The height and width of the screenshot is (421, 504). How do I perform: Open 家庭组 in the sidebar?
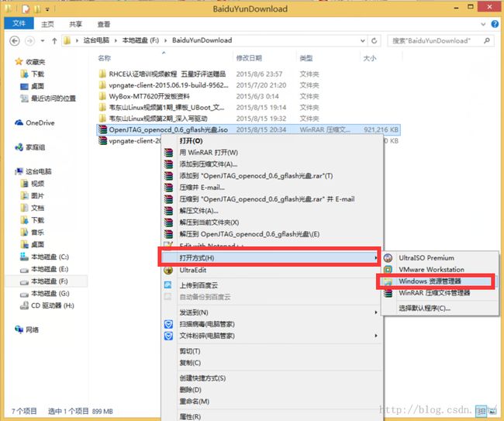pos(30,147)
